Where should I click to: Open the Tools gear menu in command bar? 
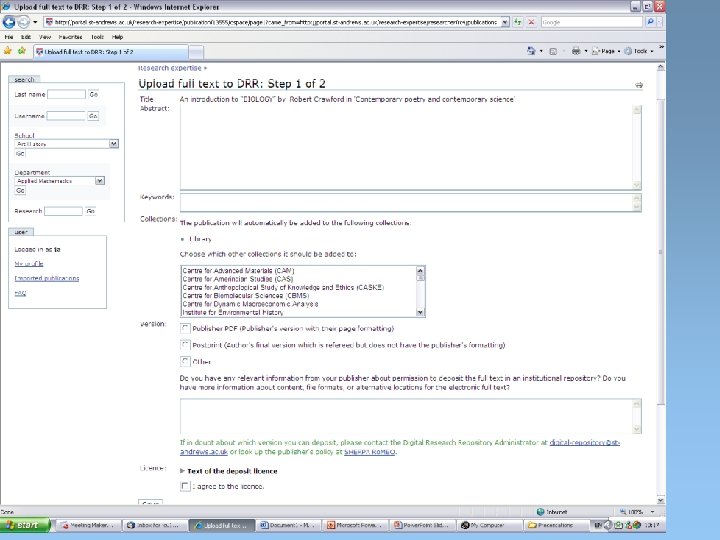pyautogui.click(x=638, y=51)
